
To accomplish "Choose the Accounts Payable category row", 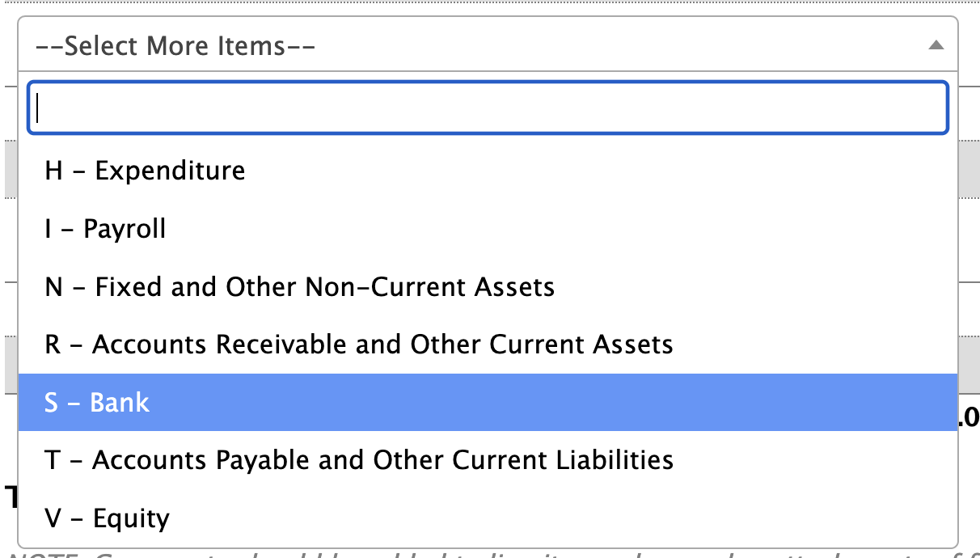I will [488, 460].
